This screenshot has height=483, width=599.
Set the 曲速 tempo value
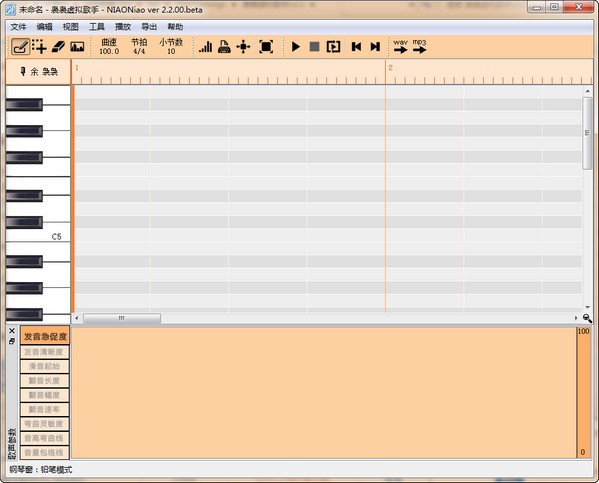[x=109, y=46]
